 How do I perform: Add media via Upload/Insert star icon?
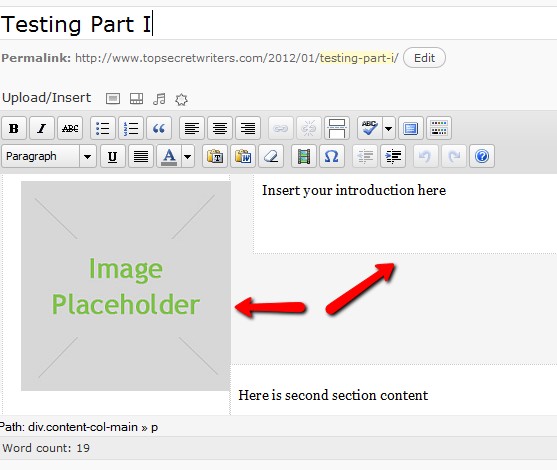(181, 99)
